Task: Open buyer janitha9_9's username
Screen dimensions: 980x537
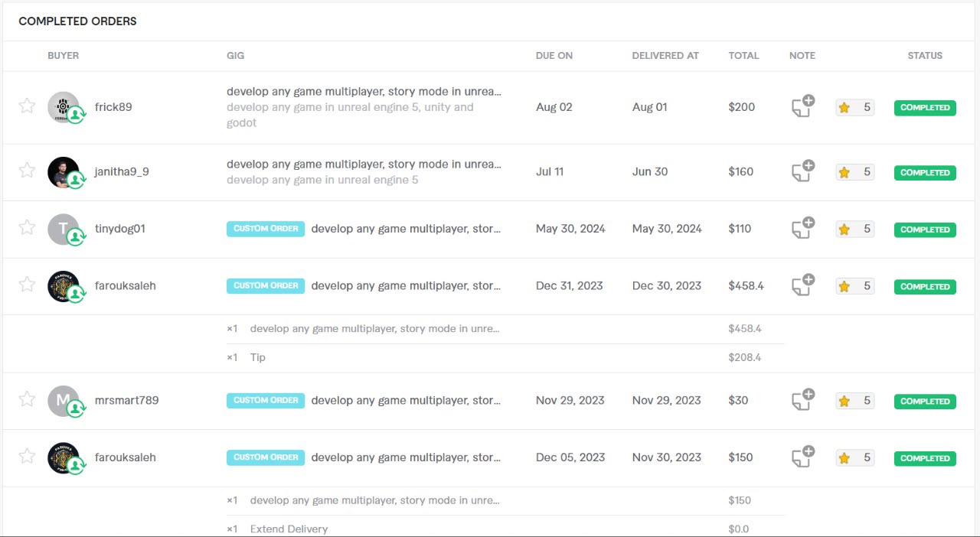Action: coord(122,171)
